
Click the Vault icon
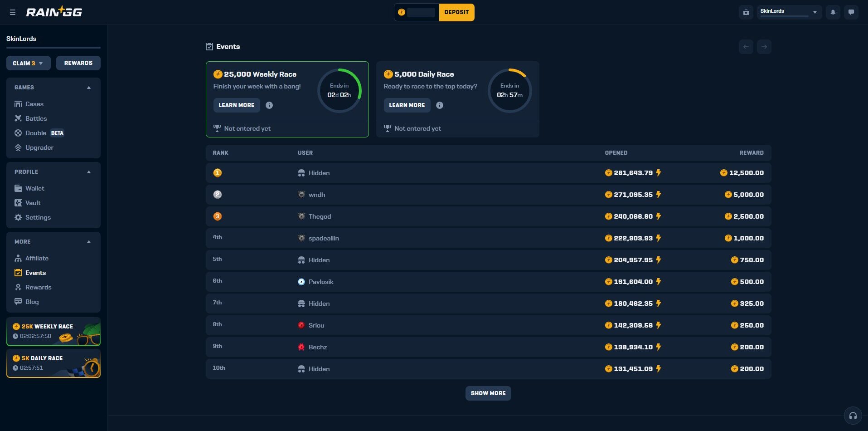(18, 203)
